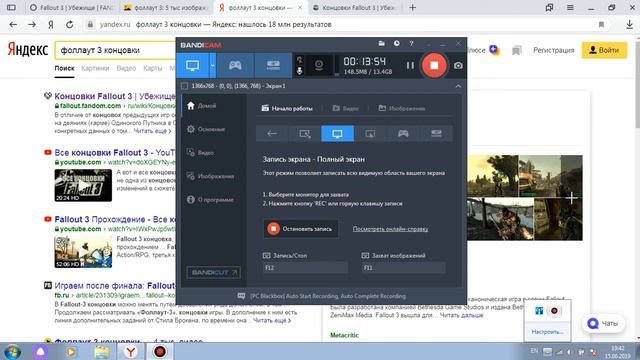The height and width of the screenshot is (360, 640).
Task: Open Bandicam help question mark
Action: [411, 43]
